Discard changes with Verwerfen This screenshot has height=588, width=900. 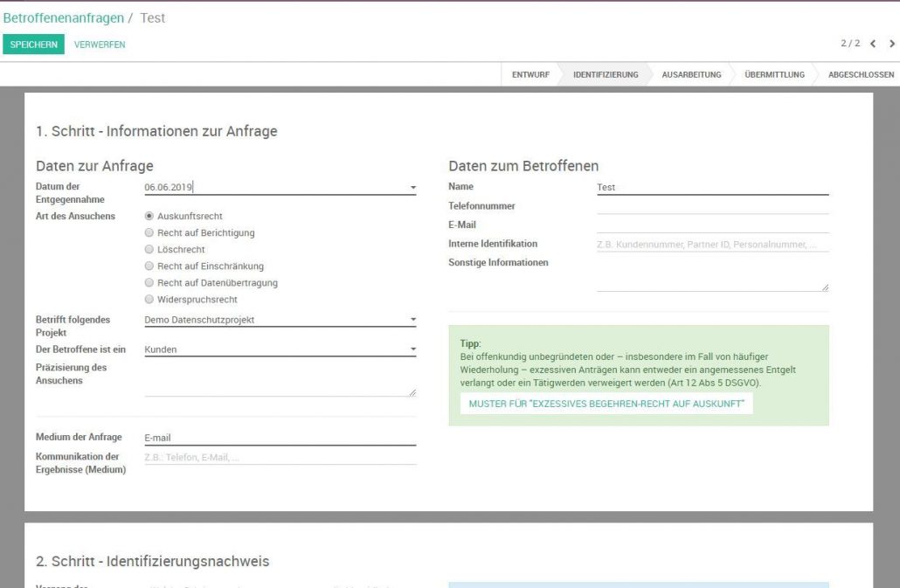[x=100, y=45]
